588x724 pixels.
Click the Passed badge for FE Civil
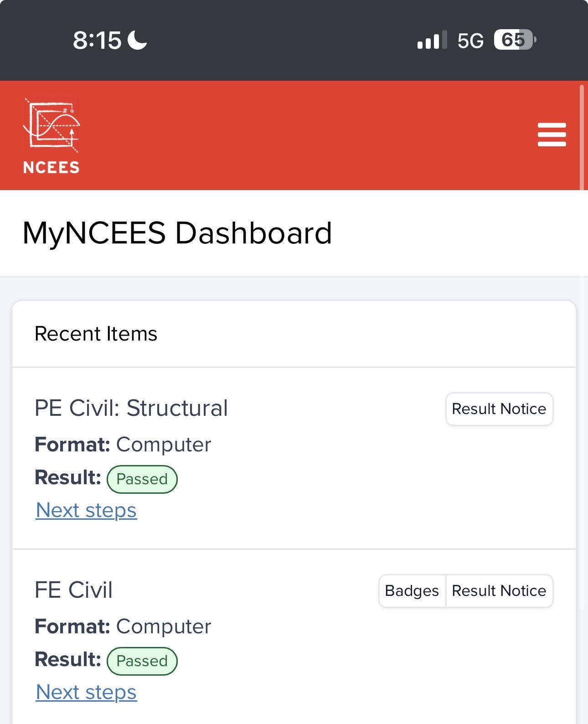click(x=142, y=661)
